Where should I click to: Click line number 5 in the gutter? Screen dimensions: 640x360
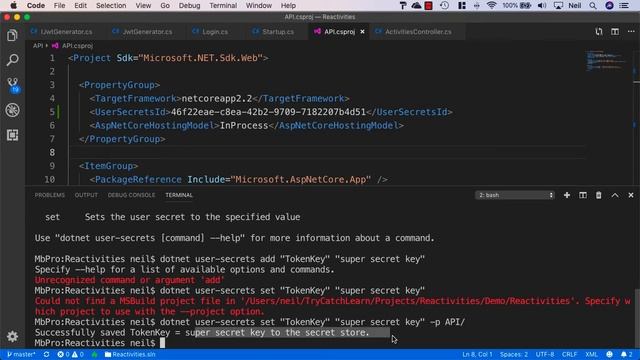pyautogui.click(x=52, y=112)
